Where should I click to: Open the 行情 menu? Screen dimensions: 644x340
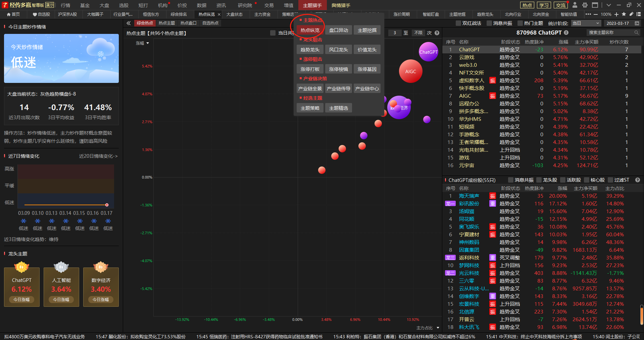[x=65, y=5]
